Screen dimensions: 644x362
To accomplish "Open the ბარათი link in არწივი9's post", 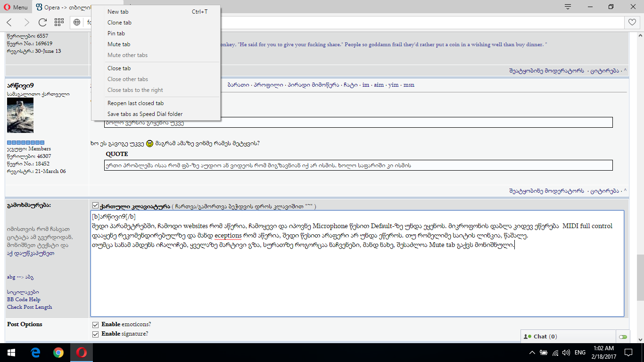I will [238, 85].
